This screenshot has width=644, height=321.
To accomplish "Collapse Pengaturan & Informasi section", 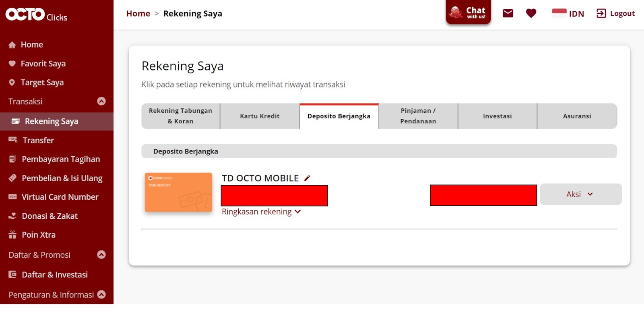I will 101,294.
